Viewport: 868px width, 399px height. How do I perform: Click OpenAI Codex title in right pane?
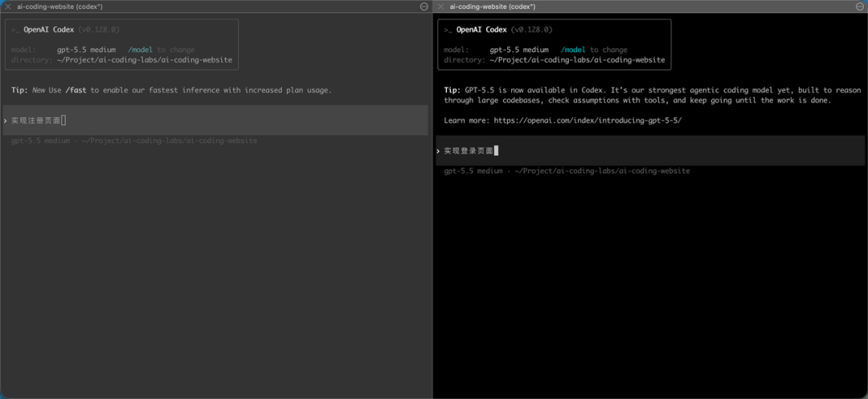pyautogui.click(x=481, y=30)
